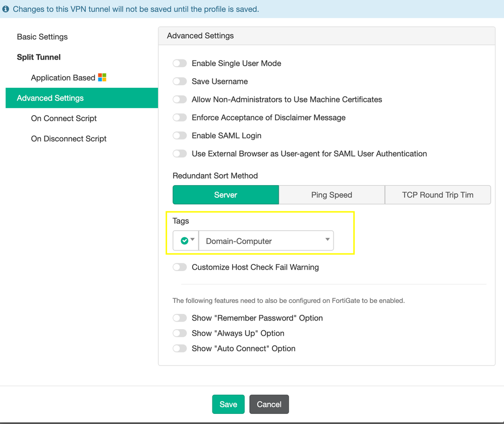This screenshot has width=504, height=424.
Task: Turn on the Save Username toggle
Action: click(180, 82)
